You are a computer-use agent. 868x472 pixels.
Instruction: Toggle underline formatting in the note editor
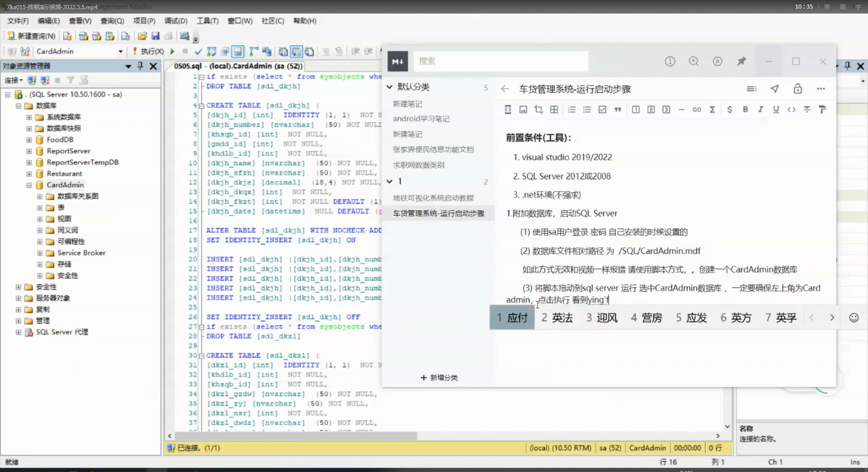776,110
